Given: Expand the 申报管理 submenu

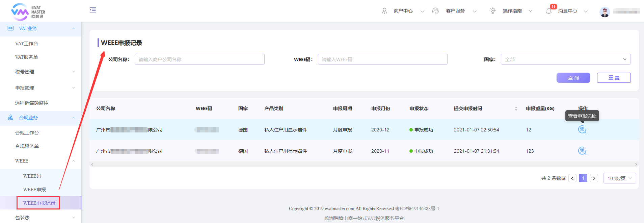Looking at the screenshot, I should (x=74, y=88).
